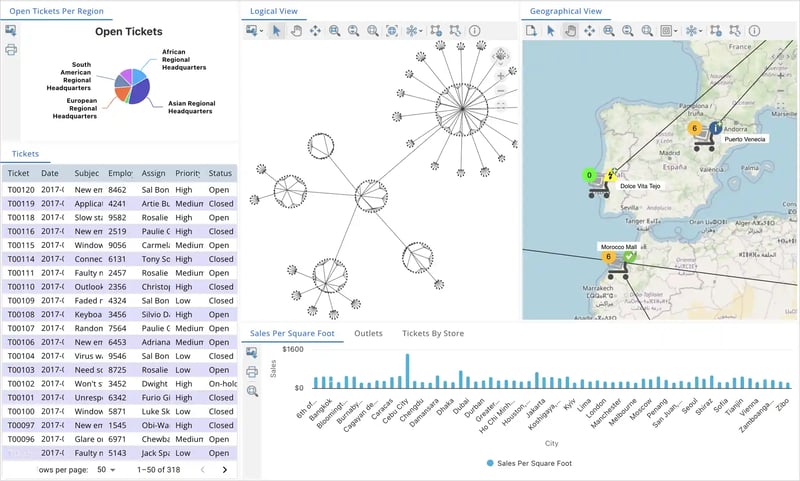Viewport: 800px width, 481px height.
Task: Select the Tickets tab
Action: coord(26,154)
